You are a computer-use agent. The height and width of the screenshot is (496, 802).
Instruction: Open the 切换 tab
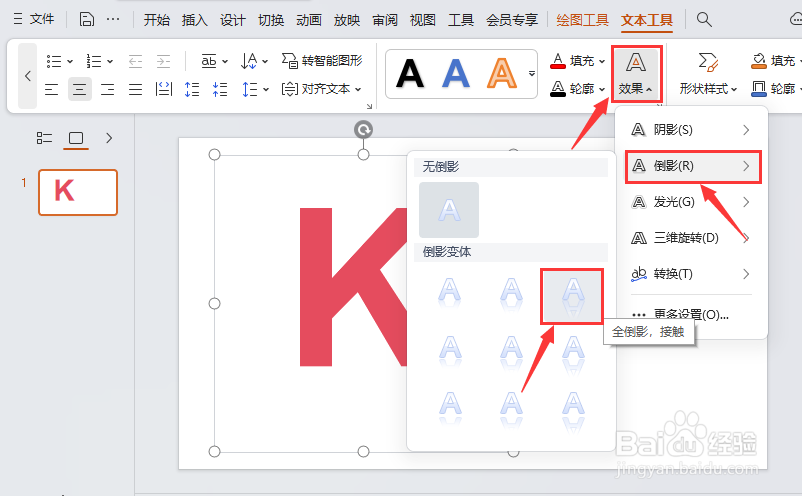[x=271, y=20]
